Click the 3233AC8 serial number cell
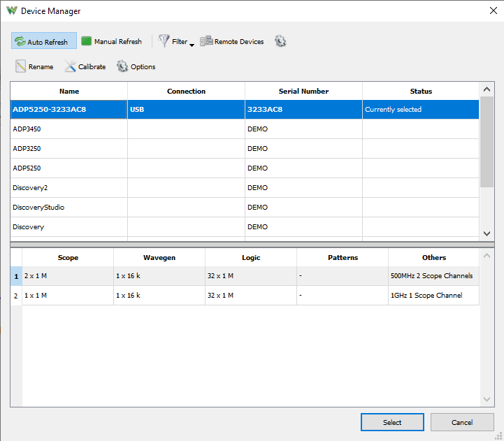The width and height of the screenshot is (504, 441). pyautogui.click(x=303, y=109)
